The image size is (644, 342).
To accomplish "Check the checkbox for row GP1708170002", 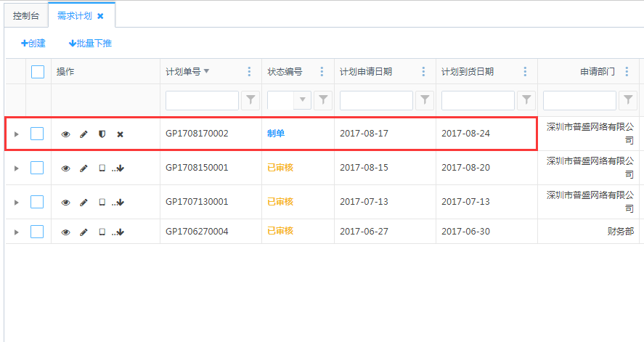I will [x=37, y=134].
